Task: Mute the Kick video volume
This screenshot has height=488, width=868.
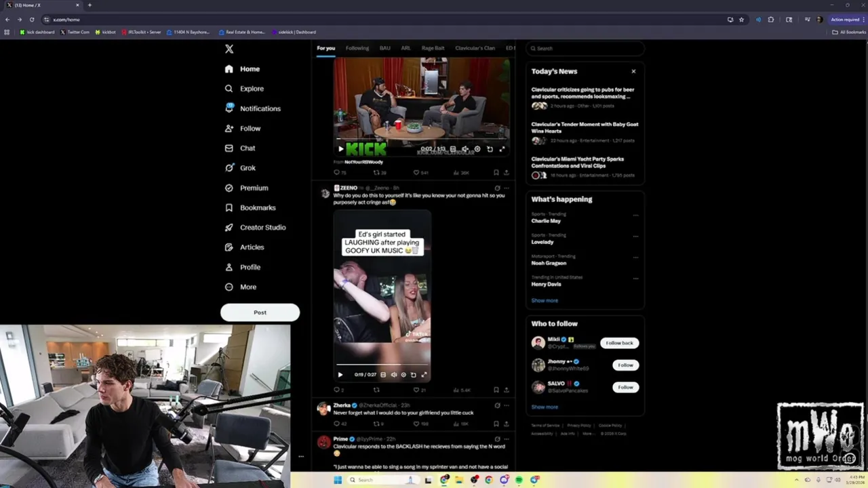Action: pos(465,149)
